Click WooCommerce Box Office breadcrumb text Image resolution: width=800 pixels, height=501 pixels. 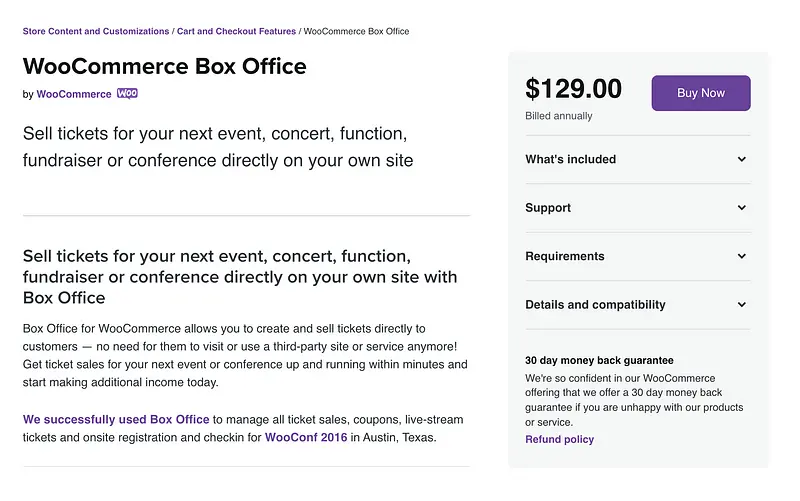pyautogui.click(x=356, y=32)
